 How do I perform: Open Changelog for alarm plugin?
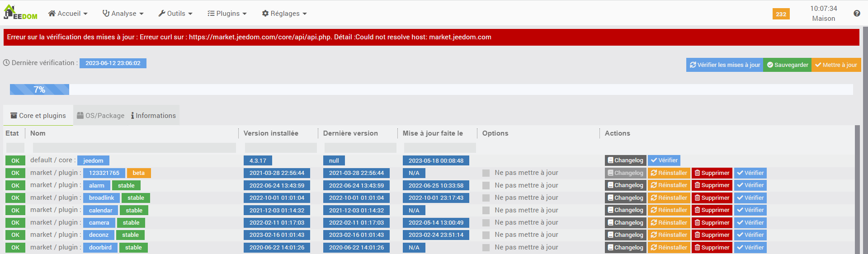(x=626, y=185)
